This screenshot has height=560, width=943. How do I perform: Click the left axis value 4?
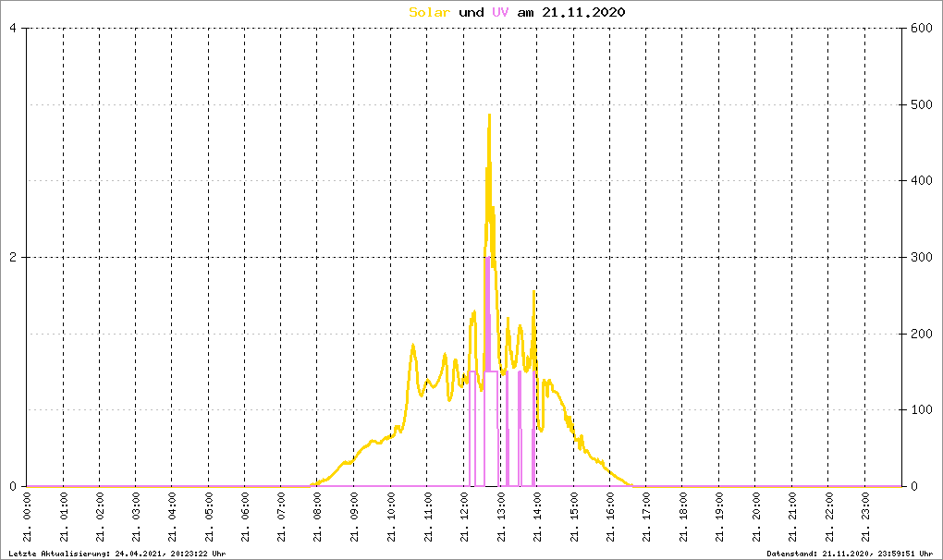(13, 28)
